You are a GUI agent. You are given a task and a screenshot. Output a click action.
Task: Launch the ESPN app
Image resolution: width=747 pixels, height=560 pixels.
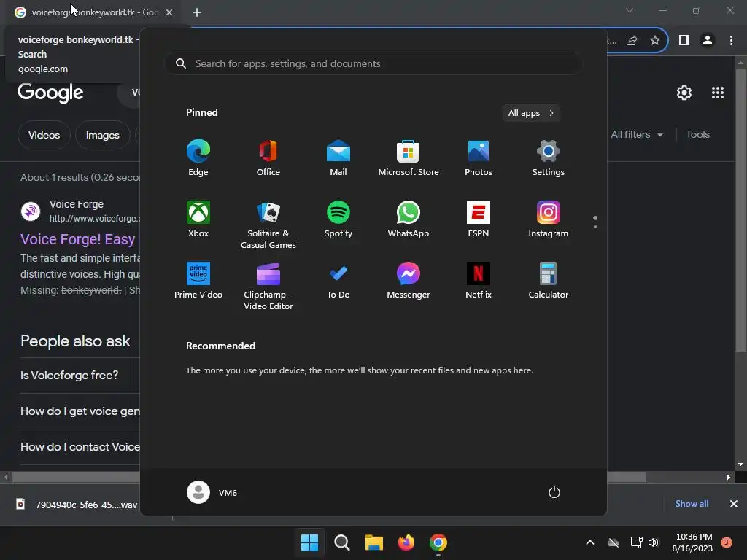tap(479, 219)
